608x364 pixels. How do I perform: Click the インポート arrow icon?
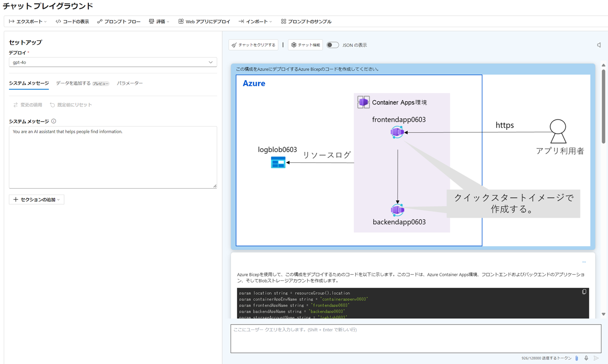[241, 21]
